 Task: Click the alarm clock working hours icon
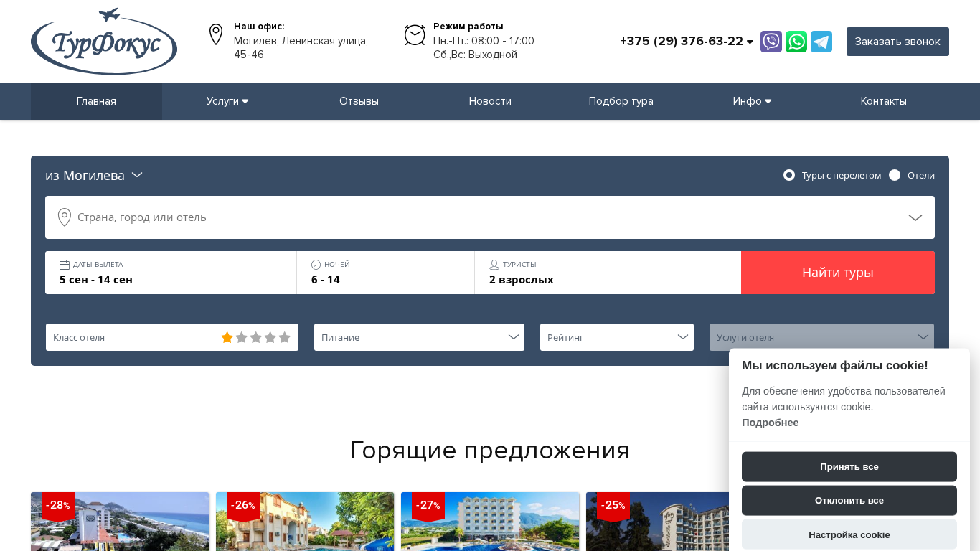coord(415,34)
